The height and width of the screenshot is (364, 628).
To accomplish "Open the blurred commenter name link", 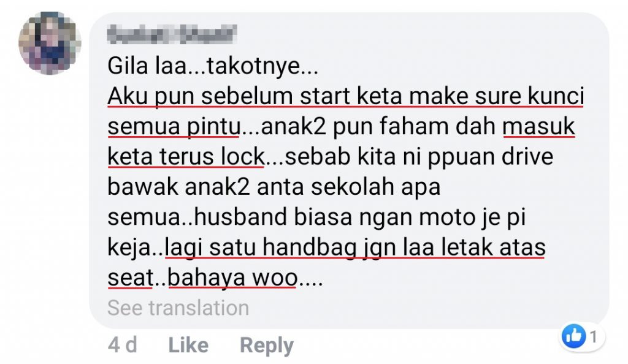I will click(x=172, y=35).
